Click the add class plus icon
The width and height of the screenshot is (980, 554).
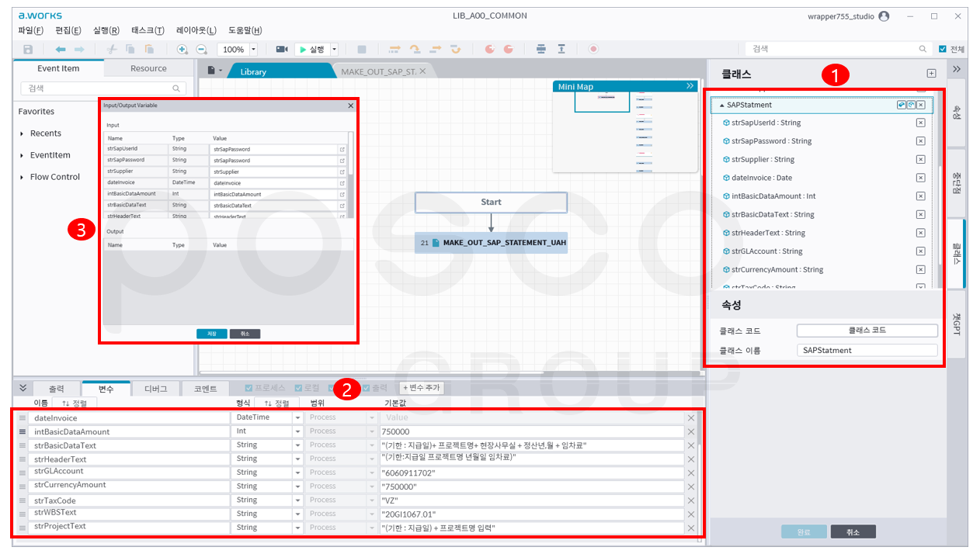pos(932,74)
